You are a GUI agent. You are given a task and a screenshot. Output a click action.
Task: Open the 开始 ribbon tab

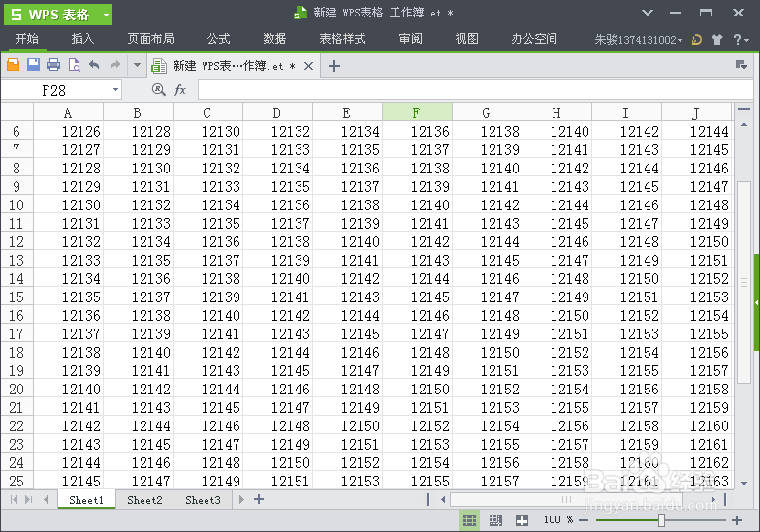[27, 39]
